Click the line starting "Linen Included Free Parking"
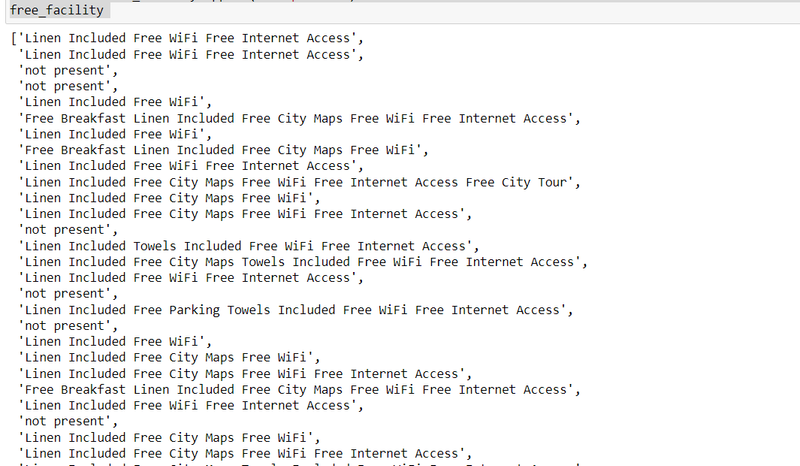 296,310
